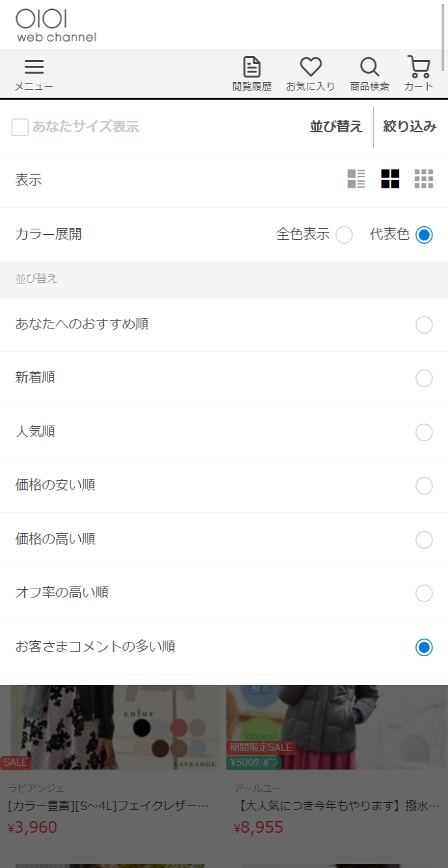Select 代表色 radio button
Image resolution: width=448 pixels, height=868 pixels.
(424, 235)
